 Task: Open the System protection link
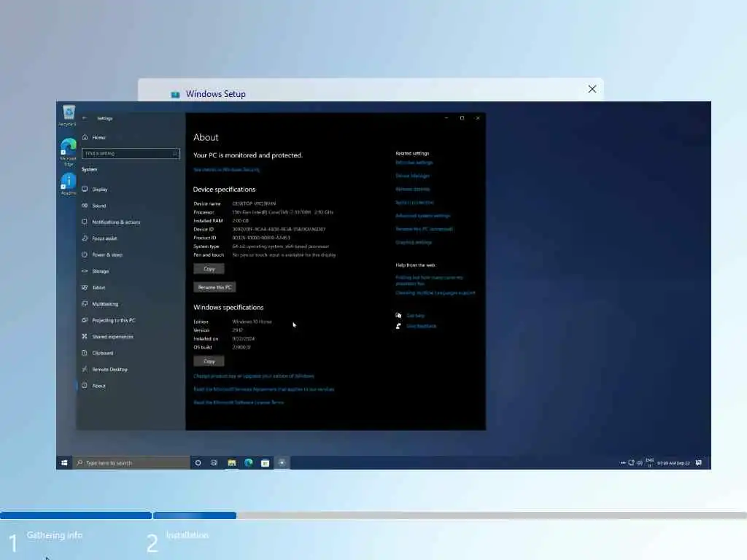tap(414, 203)
